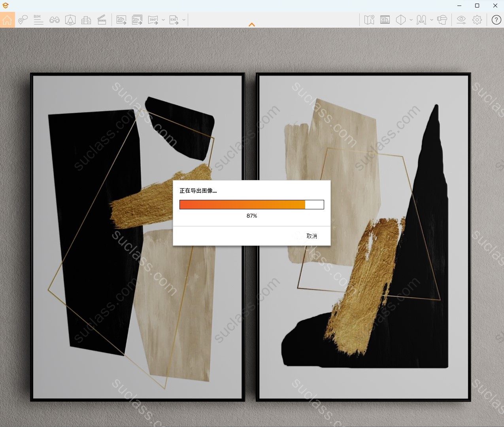This screenshot has width=504, height=427.
Task: Expand the projection cube dropdown arrow
Action: pyautogui.click(x=411, y=20)
